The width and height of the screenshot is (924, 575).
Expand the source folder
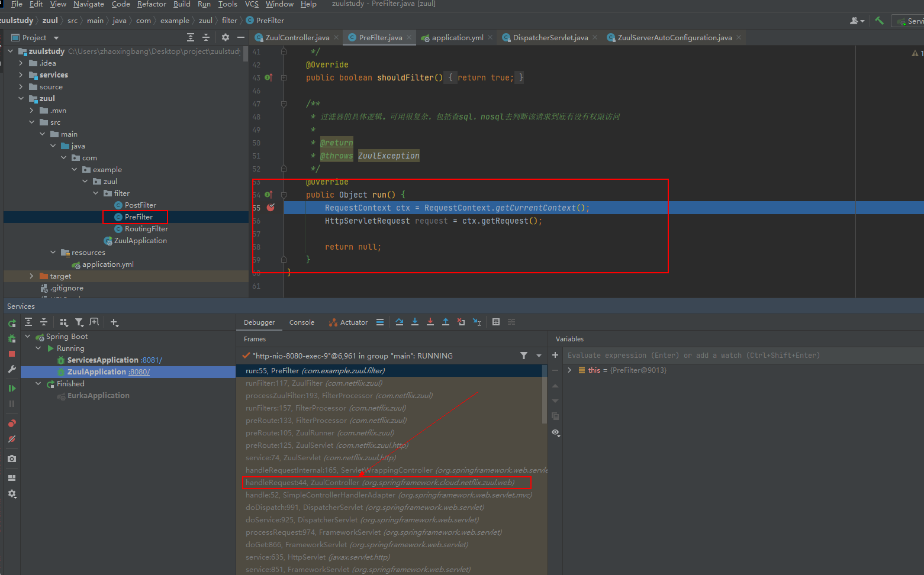(x=21, y=86)
